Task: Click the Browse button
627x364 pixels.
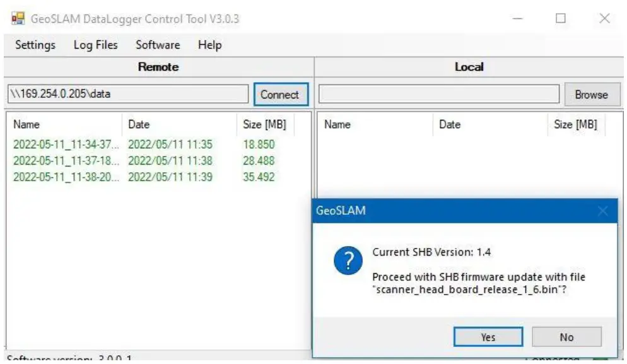Action: (x=592, y=95)
